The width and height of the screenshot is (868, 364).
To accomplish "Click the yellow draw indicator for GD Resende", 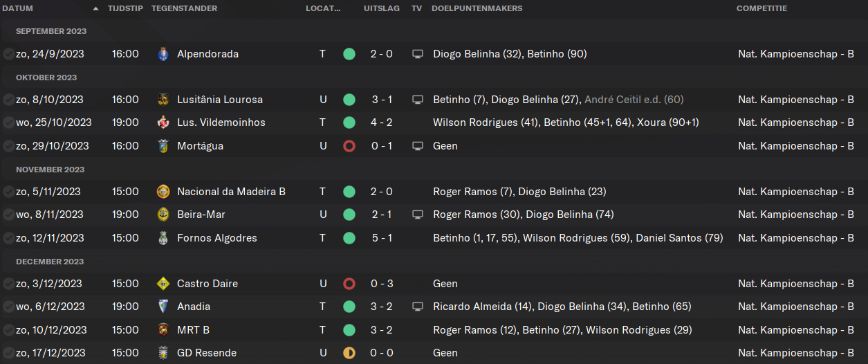I will pyautogui.click(x=349, y=353).
